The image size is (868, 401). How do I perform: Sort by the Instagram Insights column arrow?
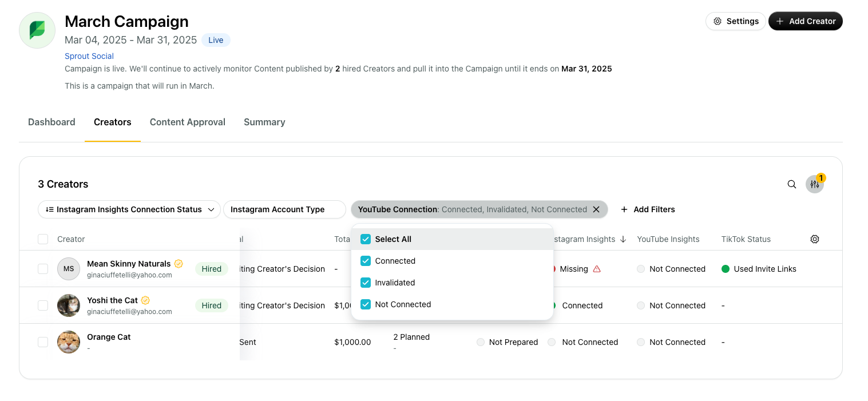(623, 239)
